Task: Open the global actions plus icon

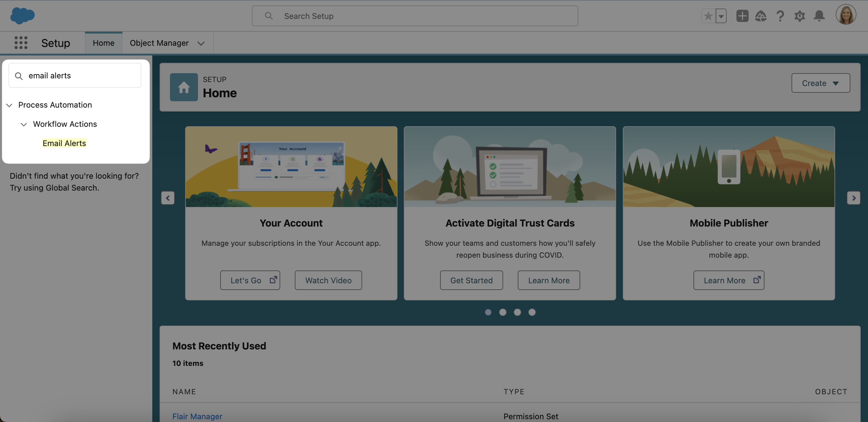Action: [742, 16]
